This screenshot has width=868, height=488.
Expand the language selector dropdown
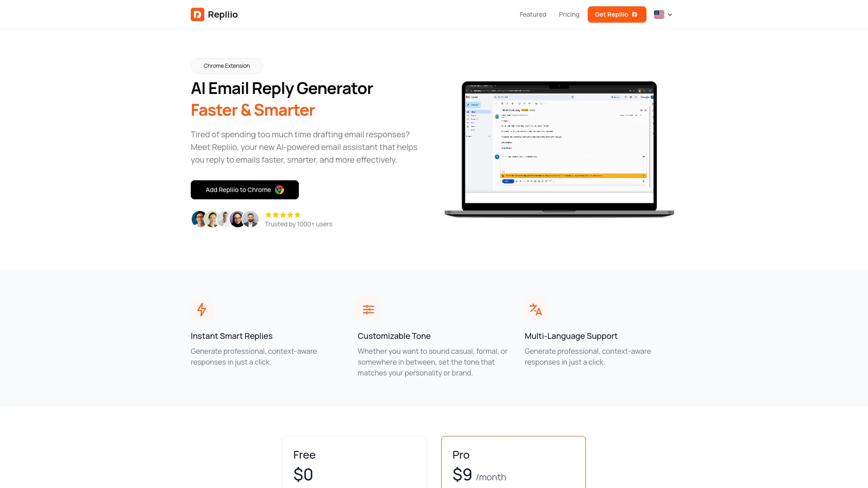[663, 14]
